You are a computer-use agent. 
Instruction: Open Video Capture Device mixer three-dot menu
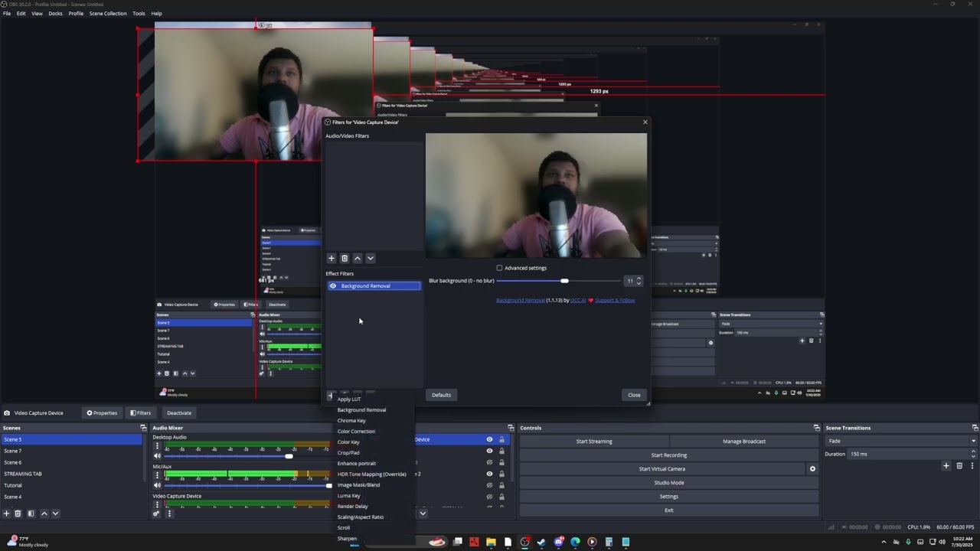click(157, 504)
